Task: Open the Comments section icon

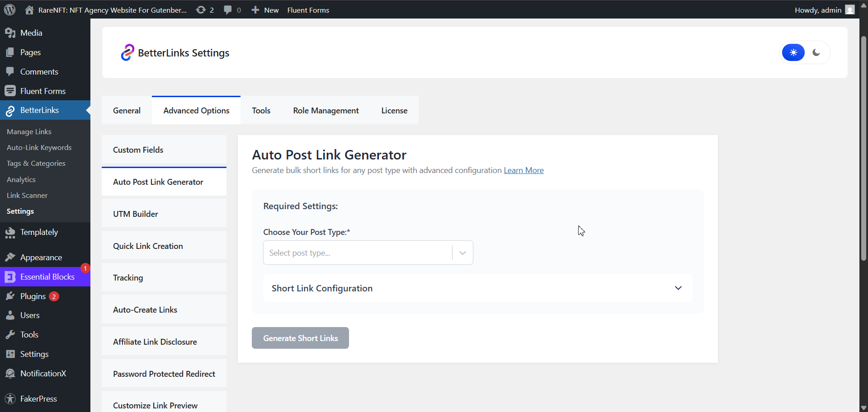Action: point(10,71)
